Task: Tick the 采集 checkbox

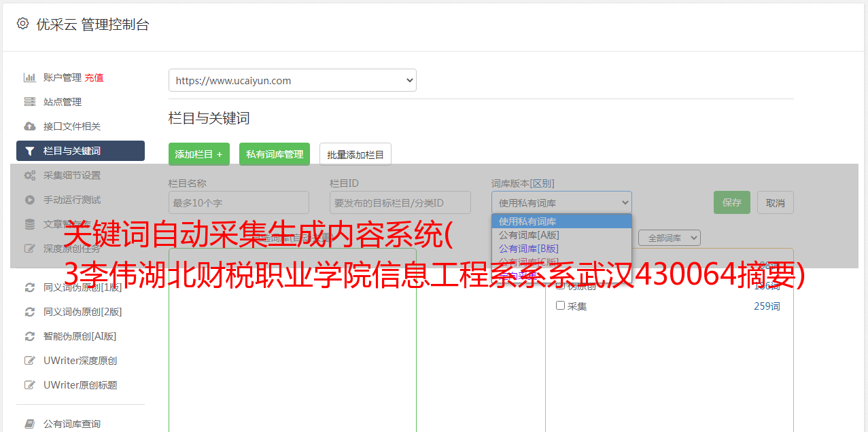Action: [x=561, y=306]
